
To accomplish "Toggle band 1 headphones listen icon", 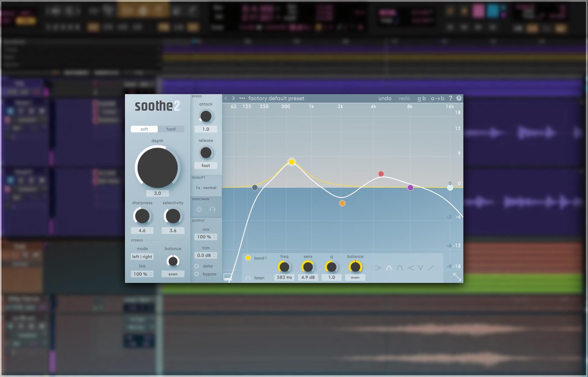I will click(248, 278).
